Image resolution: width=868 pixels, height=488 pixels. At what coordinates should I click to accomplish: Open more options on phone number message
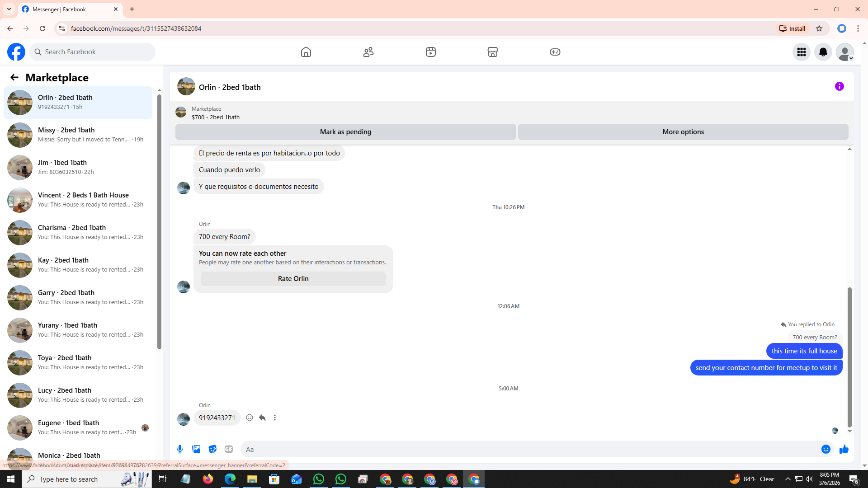tap(275, 418)
